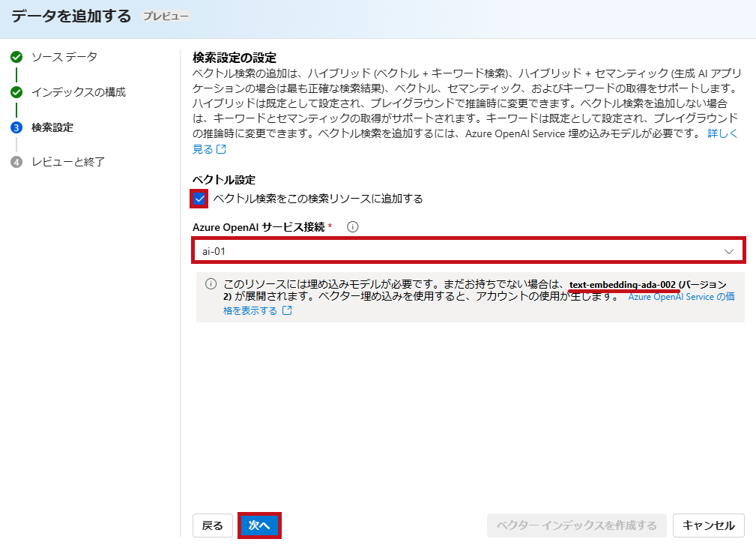This screenshot has height=545, width=756.
Task: Click the 戻る button
Action: click(213, 526)
